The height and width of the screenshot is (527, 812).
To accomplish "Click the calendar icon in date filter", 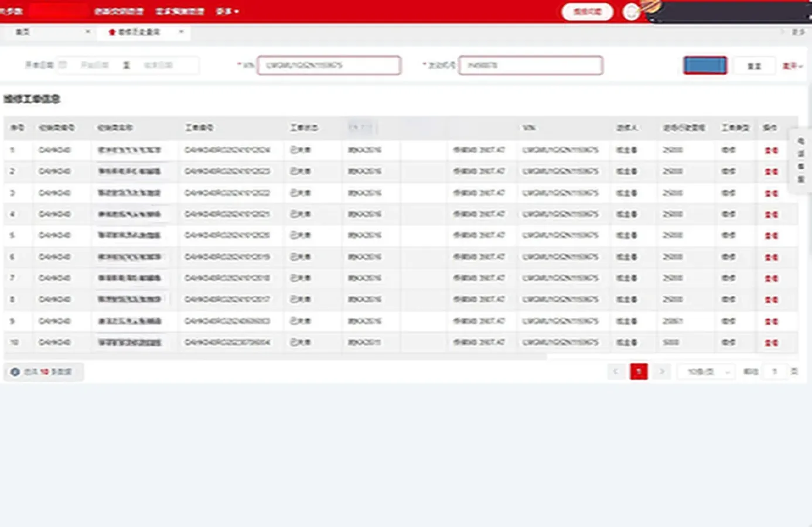I will tap(63, 65).
